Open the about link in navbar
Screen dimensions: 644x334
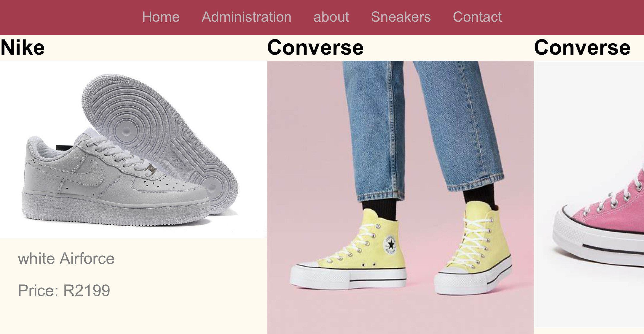331,17
